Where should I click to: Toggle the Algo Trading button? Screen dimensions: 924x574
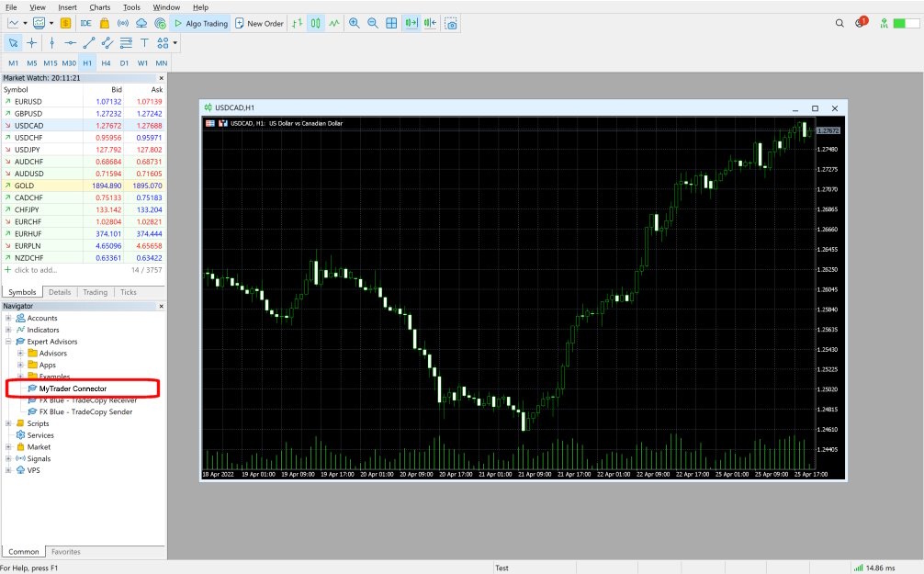click(200, 23)
